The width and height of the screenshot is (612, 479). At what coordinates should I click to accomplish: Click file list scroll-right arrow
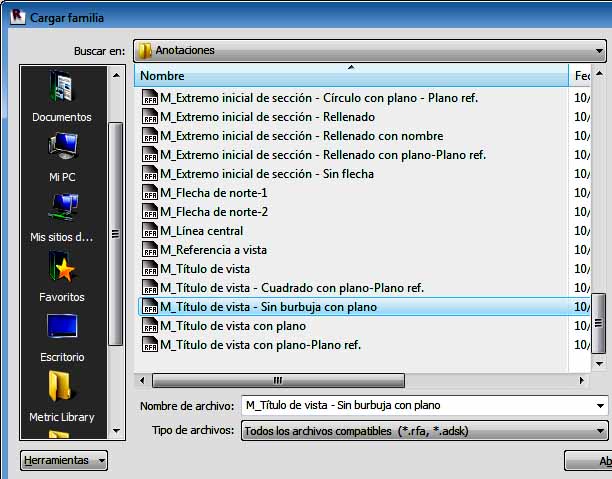click(x=581, y=380)
